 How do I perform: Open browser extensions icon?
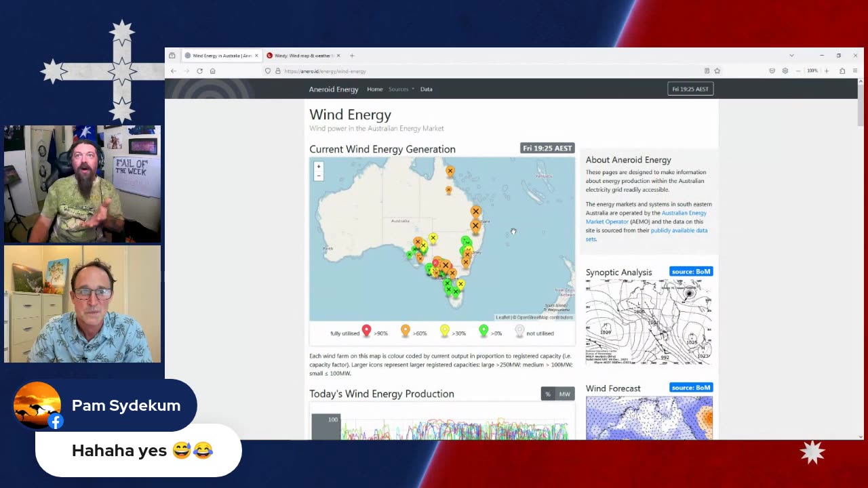[842, 71]
